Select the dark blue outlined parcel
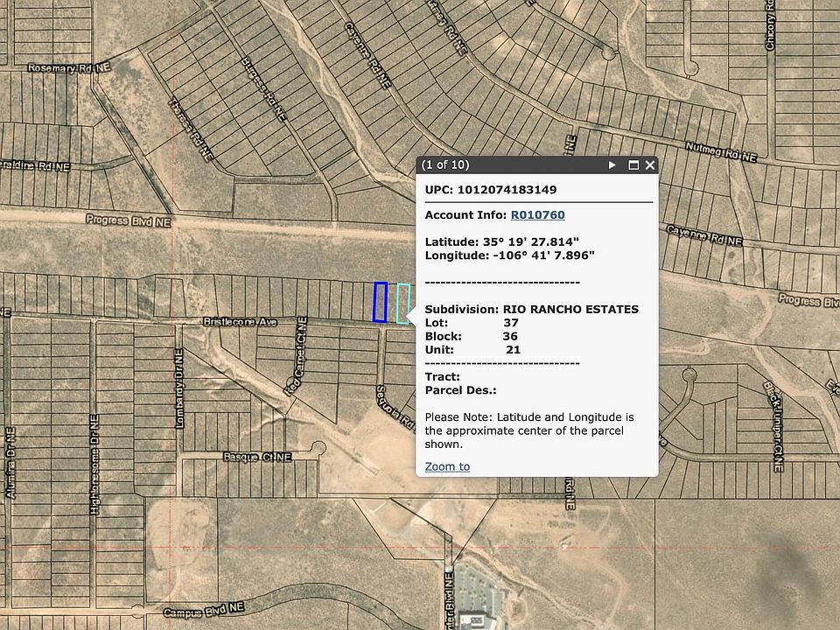The height and width of the screenshot is (630, 840). click(x=380, y=302)
